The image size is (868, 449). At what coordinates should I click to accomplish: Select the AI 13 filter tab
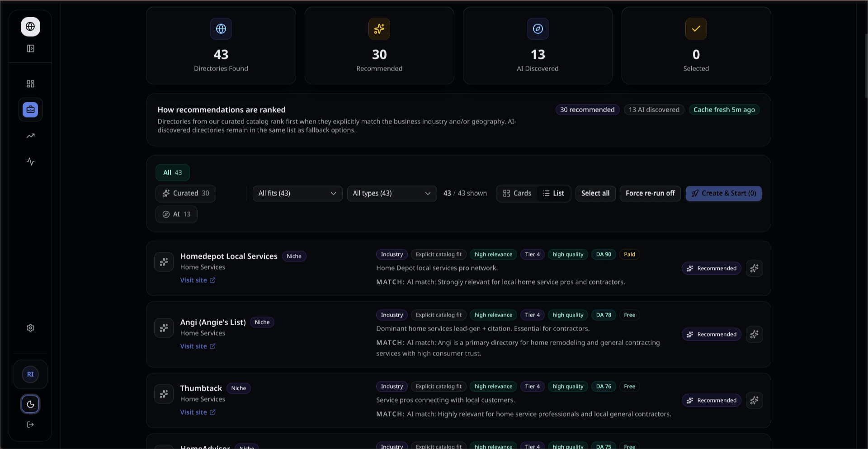[x=176, y=214]
